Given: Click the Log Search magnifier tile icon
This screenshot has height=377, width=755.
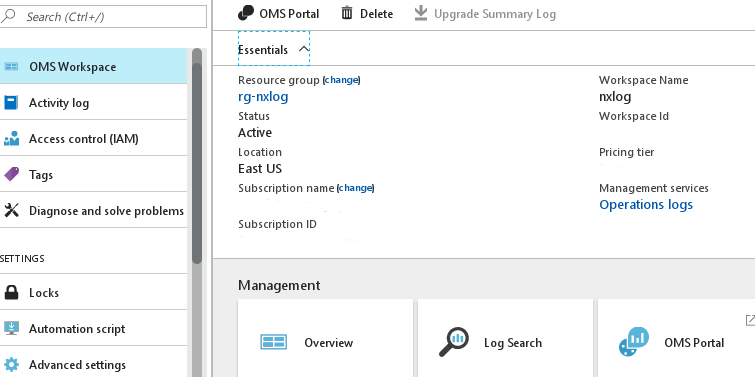Looking at the screenshot, I should click(454, 342).
